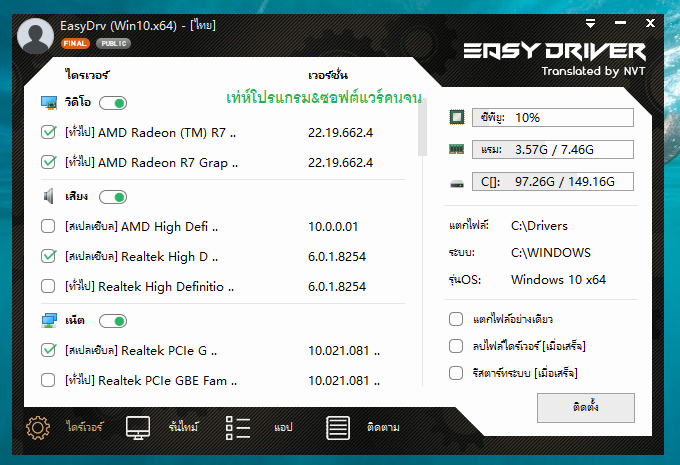Check Realtek PCIe GBE Fam general driver
This screenshot has height=465, width=680.
tap(48, 380)
